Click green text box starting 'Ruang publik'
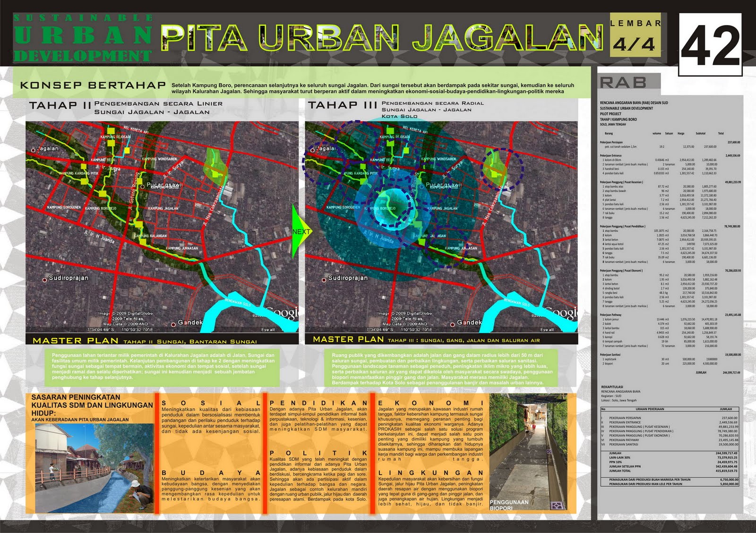756x533 pixels. point(442,369)
